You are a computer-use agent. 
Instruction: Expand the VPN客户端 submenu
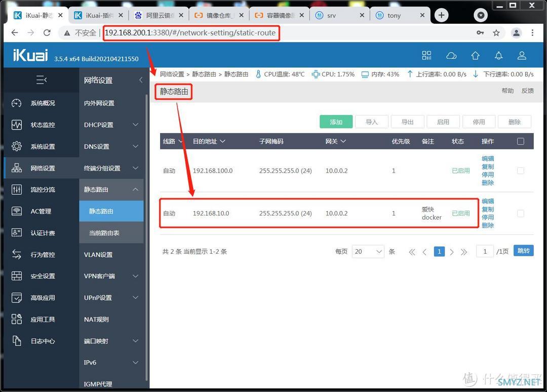[x=135, y=276]
